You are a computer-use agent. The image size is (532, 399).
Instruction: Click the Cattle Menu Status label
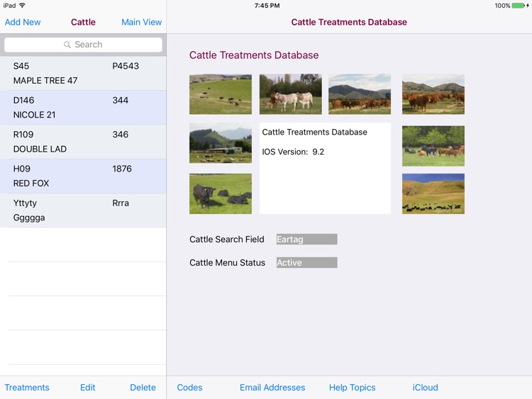click(x=227, y=263)
